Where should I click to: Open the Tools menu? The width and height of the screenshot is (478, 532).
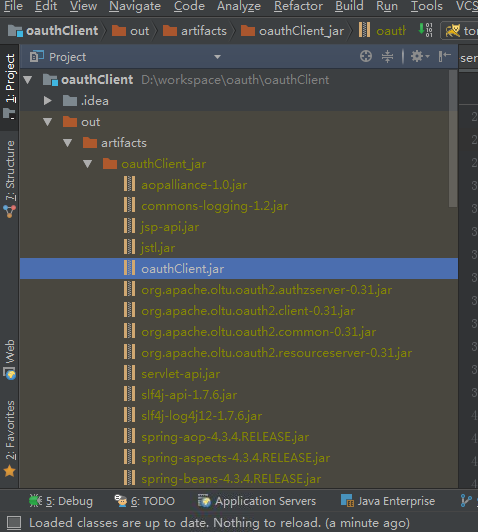point(427,6)
